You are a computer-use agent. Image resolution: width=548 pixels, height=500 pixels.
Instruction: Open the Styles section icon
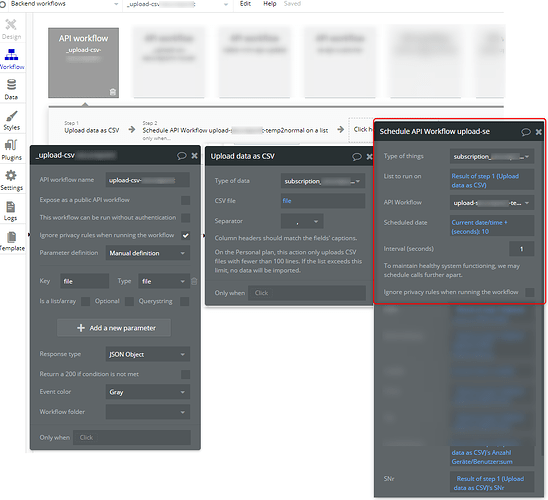[x=12, y=120]
